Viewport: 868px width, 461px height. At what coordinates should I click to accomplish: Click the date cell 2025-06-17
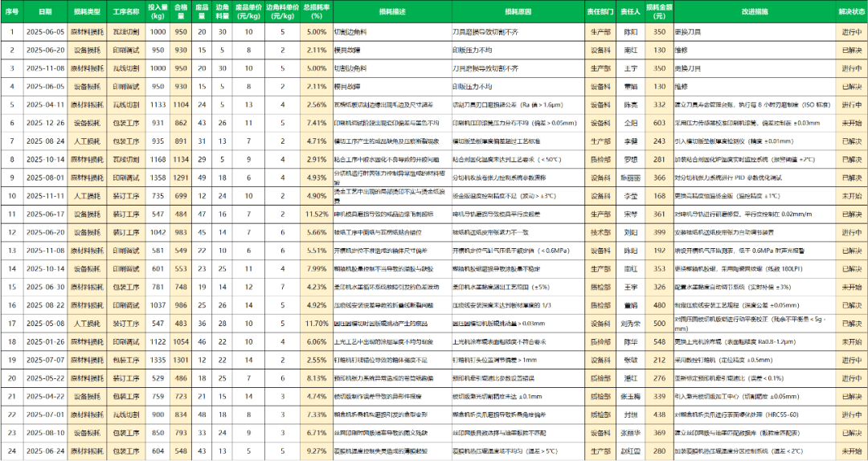click(45, 214)
